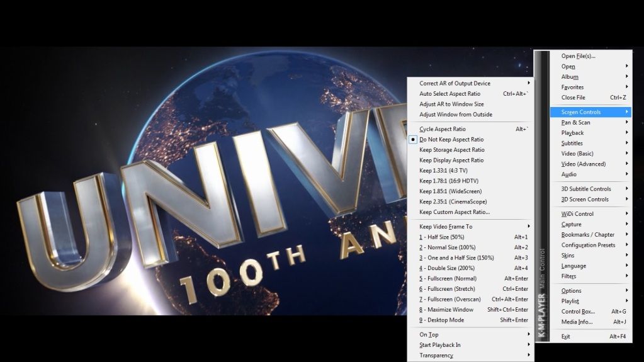The image size is (644, 362).
Task: Set video to Double Size (200%)
Action: [x=470, y=268]
